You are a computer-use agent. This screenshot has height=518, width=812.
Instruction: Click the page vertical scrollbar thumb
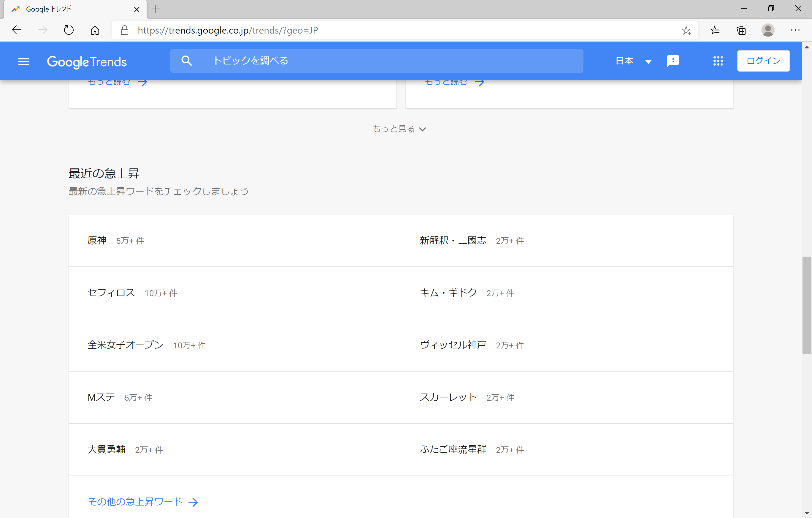click(807, 305)
